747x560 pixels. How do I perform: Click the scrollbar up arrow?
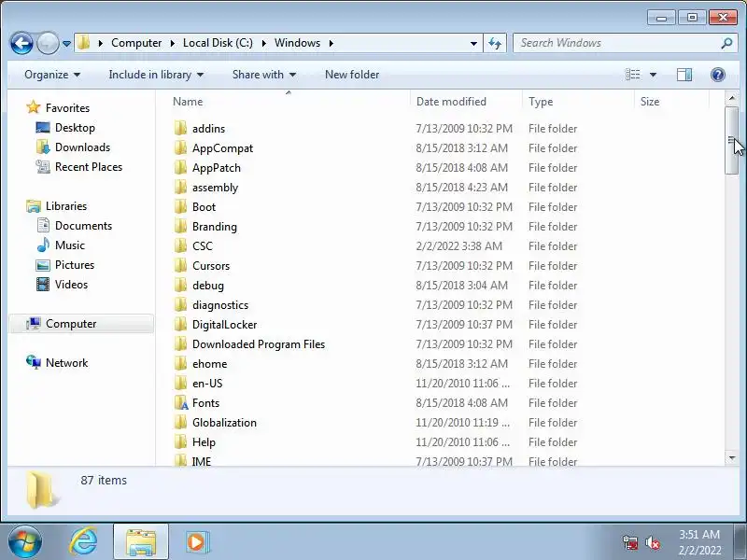coord(732,99)
